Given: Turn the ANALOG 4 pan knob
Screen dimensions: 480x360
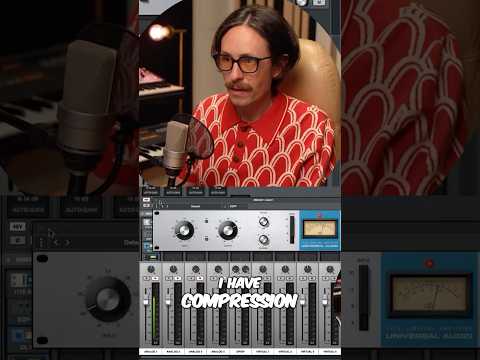Looking at the screenshot, I should pyautogui.click(x=218, y=269).
